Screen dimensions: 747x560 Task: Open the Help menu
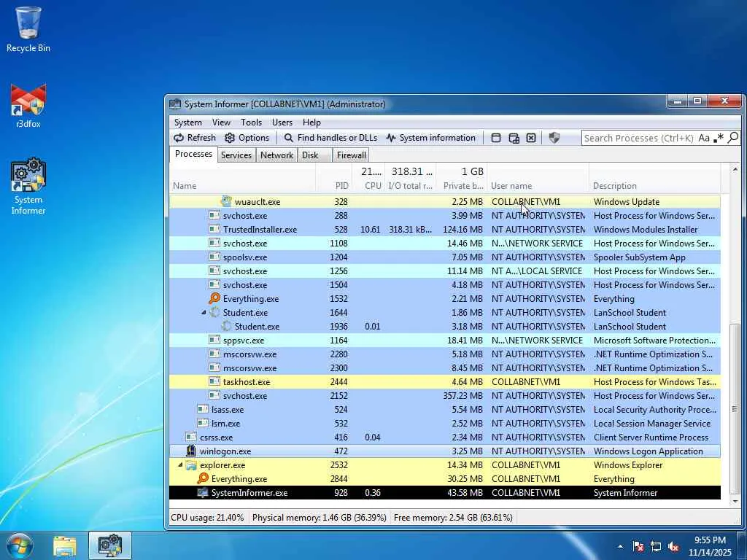[311, 122]
